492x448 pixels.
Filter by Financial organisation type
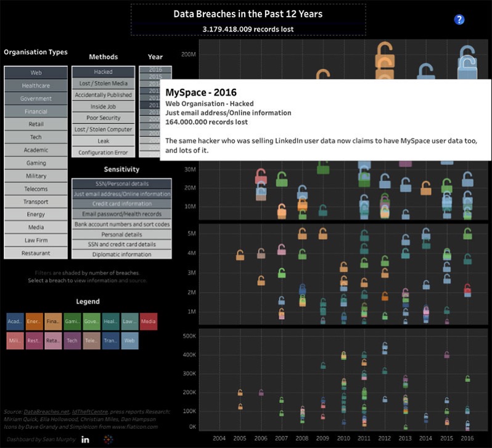(36, 112)
